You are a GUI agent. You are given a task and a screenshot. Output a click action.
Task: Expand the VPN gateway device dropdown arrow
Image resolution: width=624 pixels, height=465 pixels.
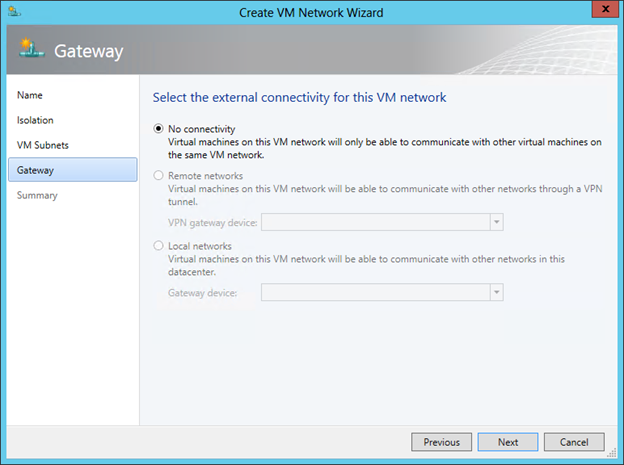496,222
